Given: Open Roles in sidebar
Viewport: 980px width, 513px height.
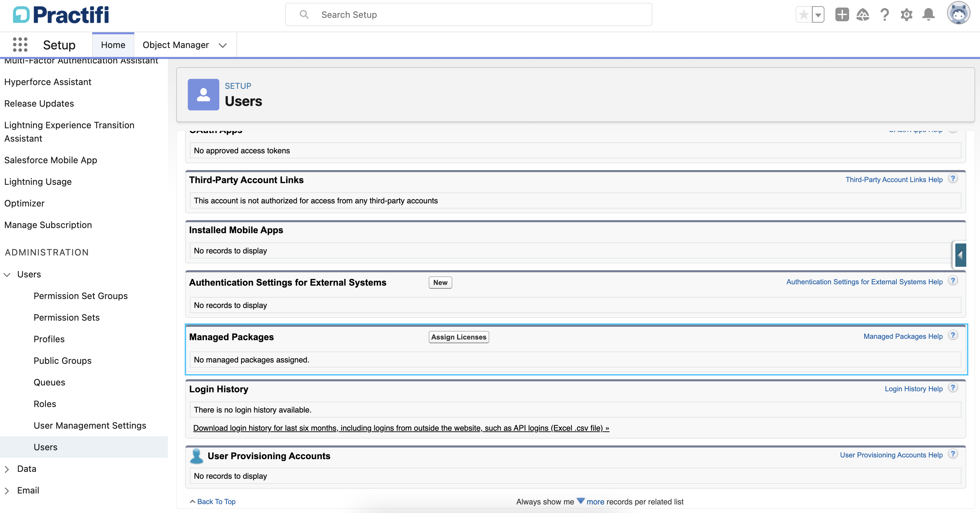Looking at the screenshot, I should 45,404.
